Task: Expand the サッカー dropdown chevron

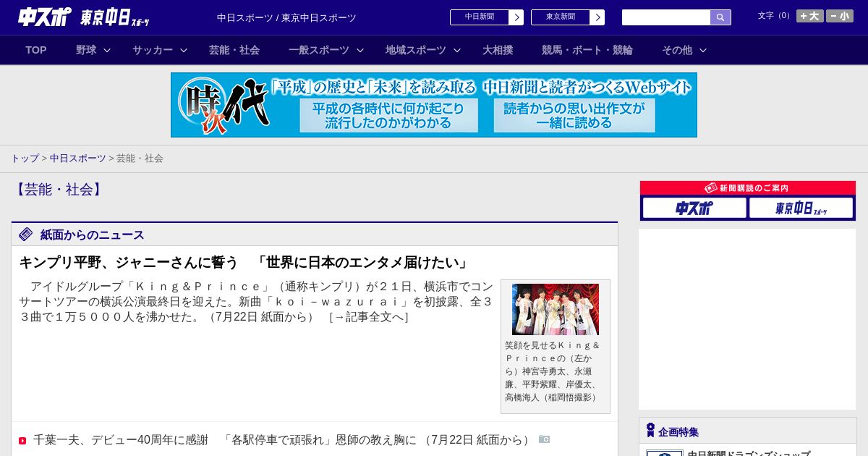Action: 184,50
